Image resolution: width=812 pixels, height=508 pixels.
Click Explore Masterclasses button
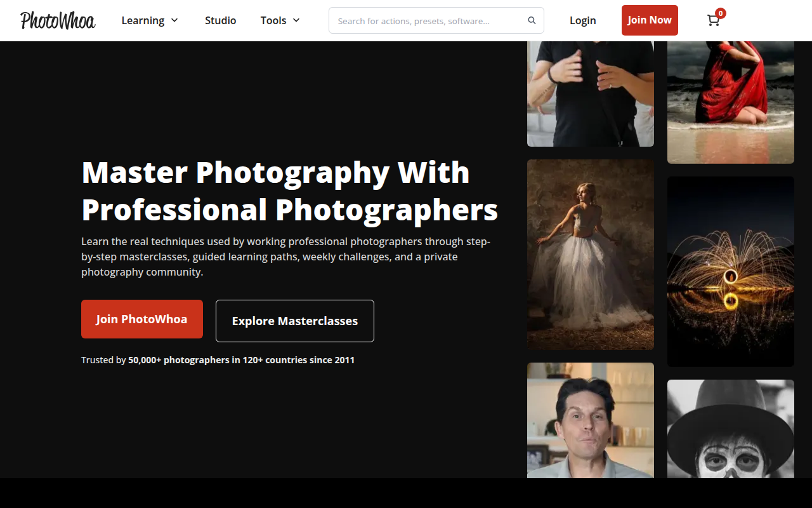pos(295,321)
